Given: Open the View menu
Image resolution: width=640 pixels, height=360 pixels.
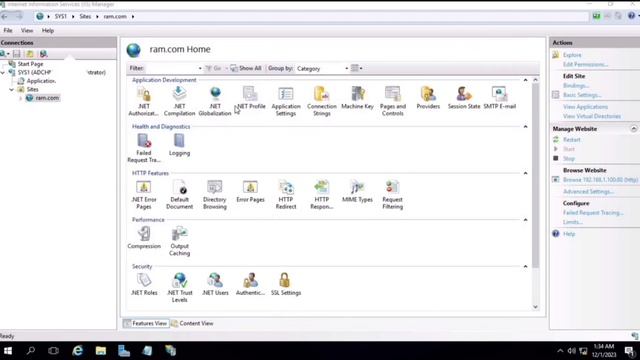Looking at the screenshot, I should coord(27,30).
